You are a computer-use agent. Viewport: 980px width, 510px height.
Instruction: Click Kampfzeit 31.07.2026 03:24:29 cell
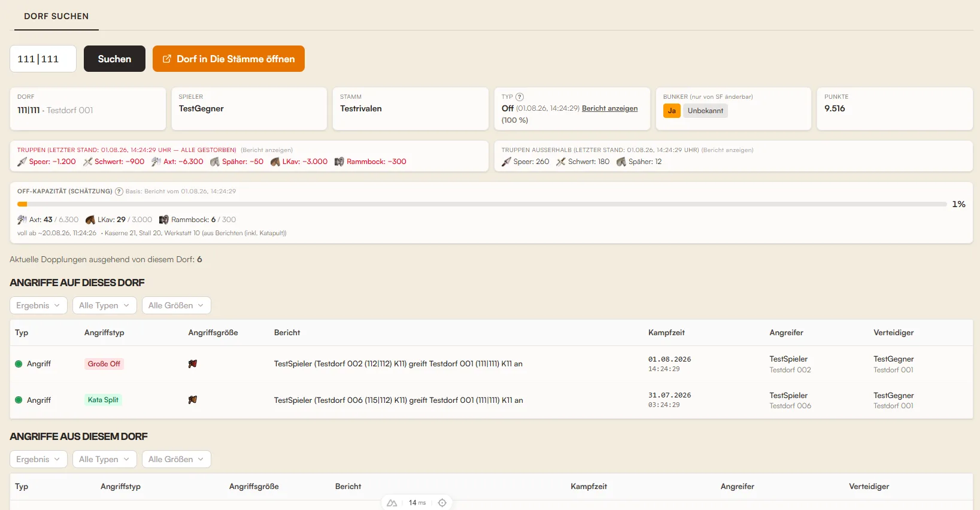(x=669, y=400)
